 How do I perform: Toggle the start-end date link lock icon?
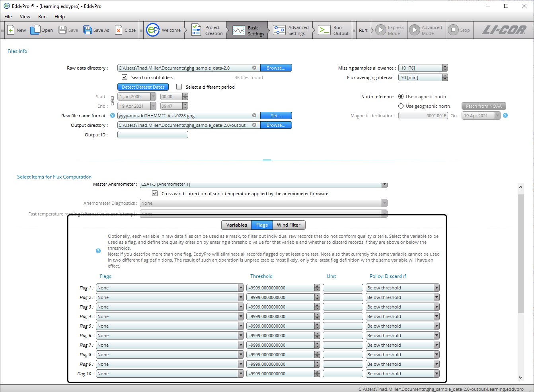point(113,101)
